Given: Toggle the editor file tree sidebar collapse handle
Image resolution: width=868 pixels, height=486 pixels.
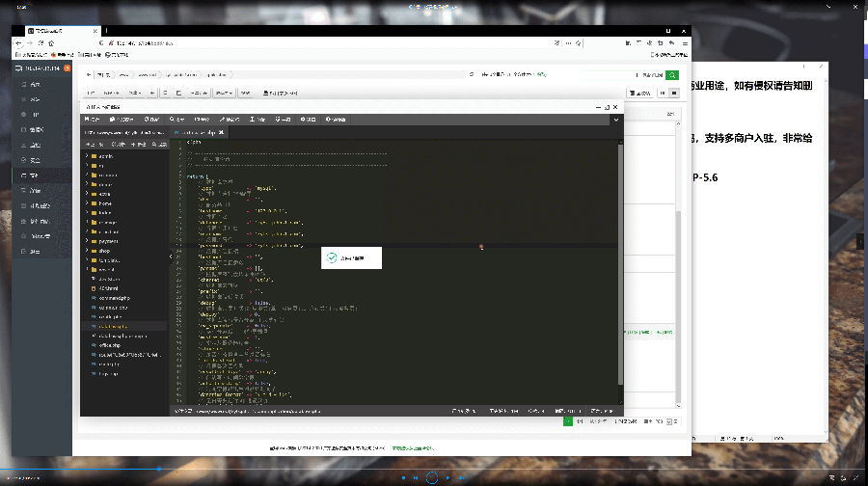Looking at the screenshot, I should click(172, 256).
